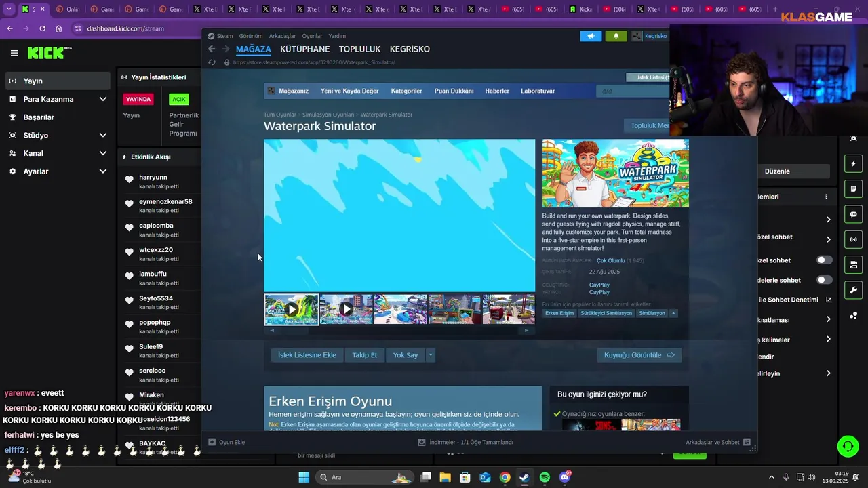Viewport: 868px width, 488px height.
Task: Open Chrome from the Windows taskbar
Action: 505,477
